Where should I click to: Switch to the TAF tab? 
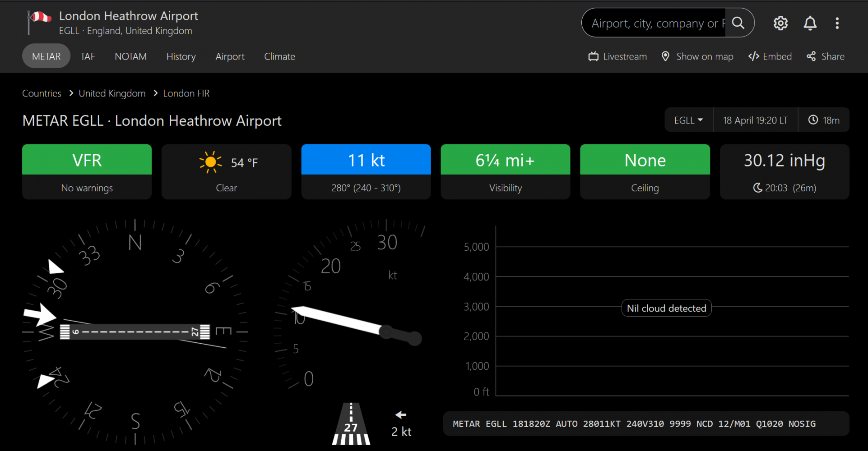tap(88, 56)
